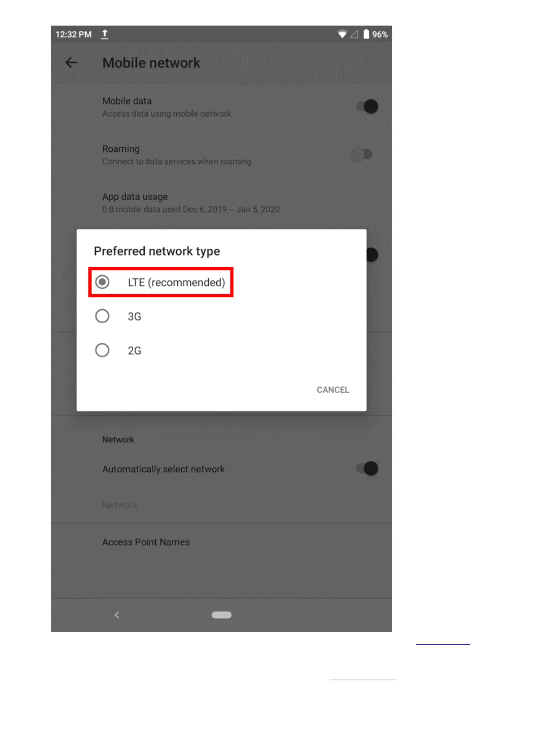The width and height of the screenshot is (534, 756).
Task: Tap the back arrow beside Mobile network
Action: 71,63
